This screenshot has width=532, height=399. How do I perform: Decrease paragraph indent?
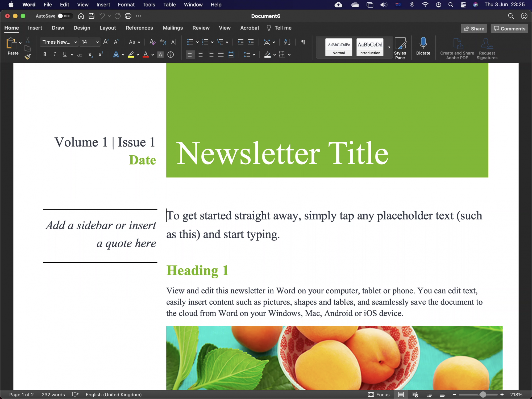pyautogui.click(x=240, y=42)
